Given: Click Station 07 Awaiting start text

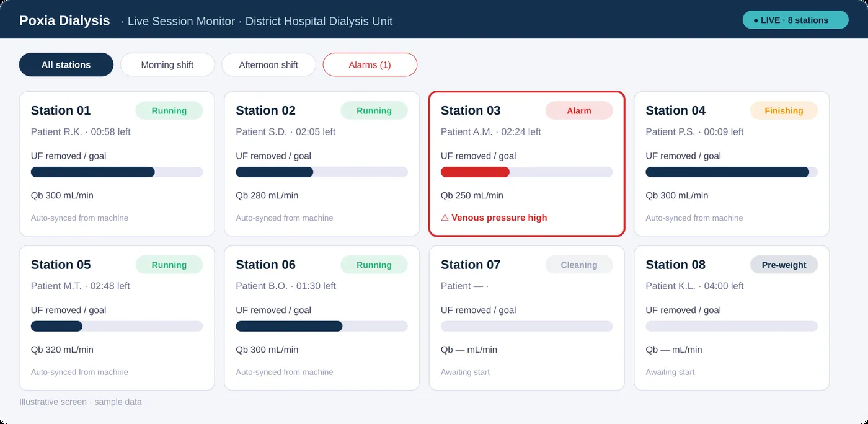Looking at the screenshot, I should click(x=465, y=372).
